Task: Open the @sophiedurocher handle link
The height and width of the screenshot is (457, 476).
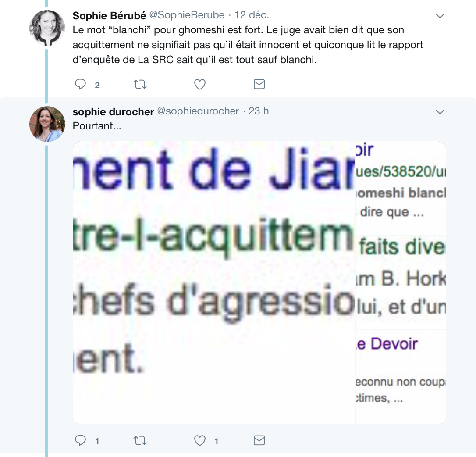Action: coord(198,111)
